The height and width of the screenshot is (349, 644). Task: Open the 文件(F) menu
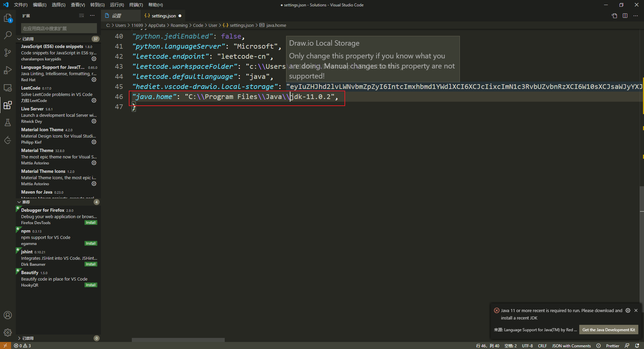tap(21, 5)
